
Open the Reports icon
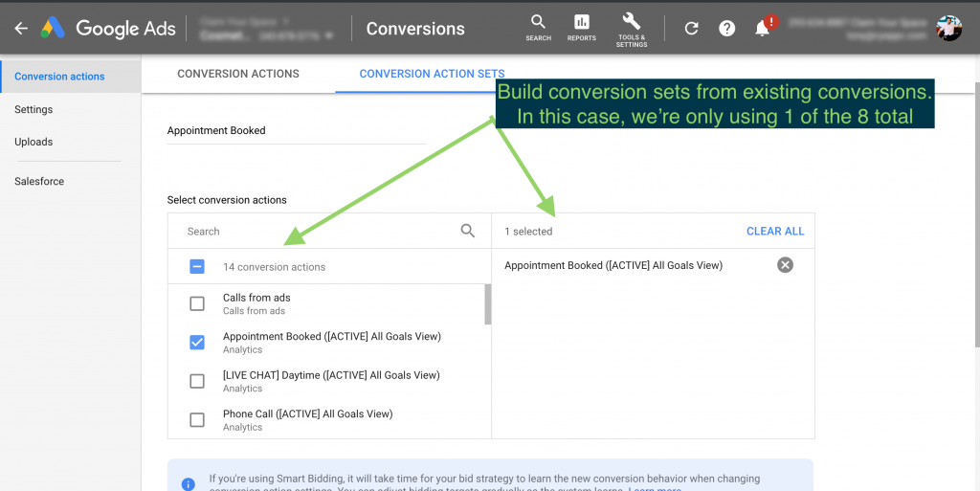click(581, 27)
